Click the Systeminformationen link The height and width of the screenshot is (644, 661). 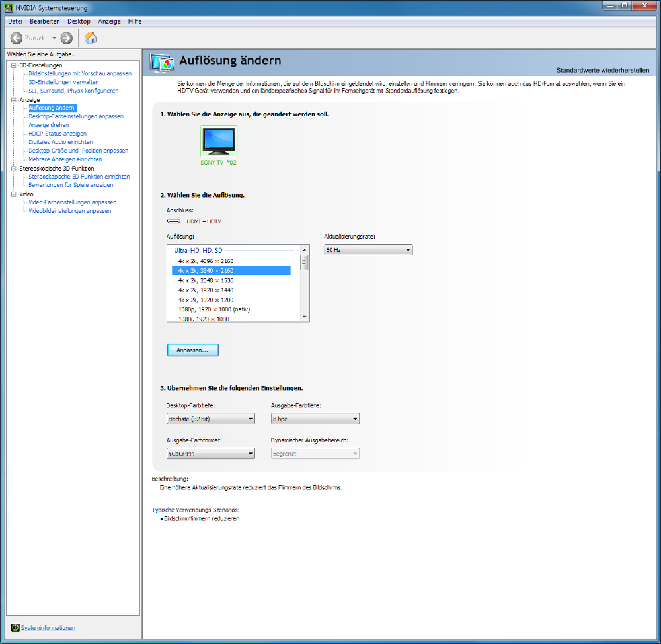[48, 628]
